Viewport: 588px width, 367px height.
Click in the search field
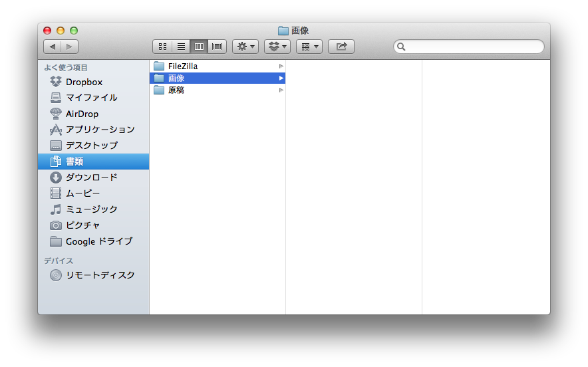(x=474, y=47)
